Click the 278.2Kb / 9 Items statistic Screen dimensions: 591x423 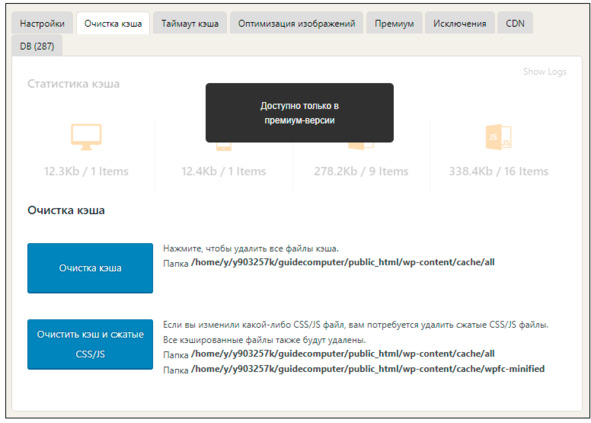pyautogui.click(x=361, y=171)
